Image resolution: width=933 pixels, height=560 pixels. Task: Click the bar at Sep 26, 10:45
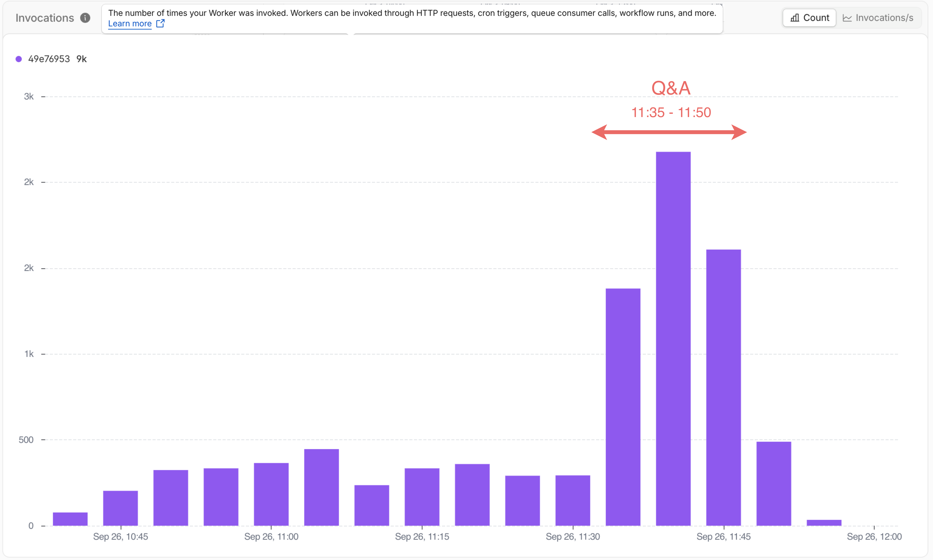click(120, 508)
